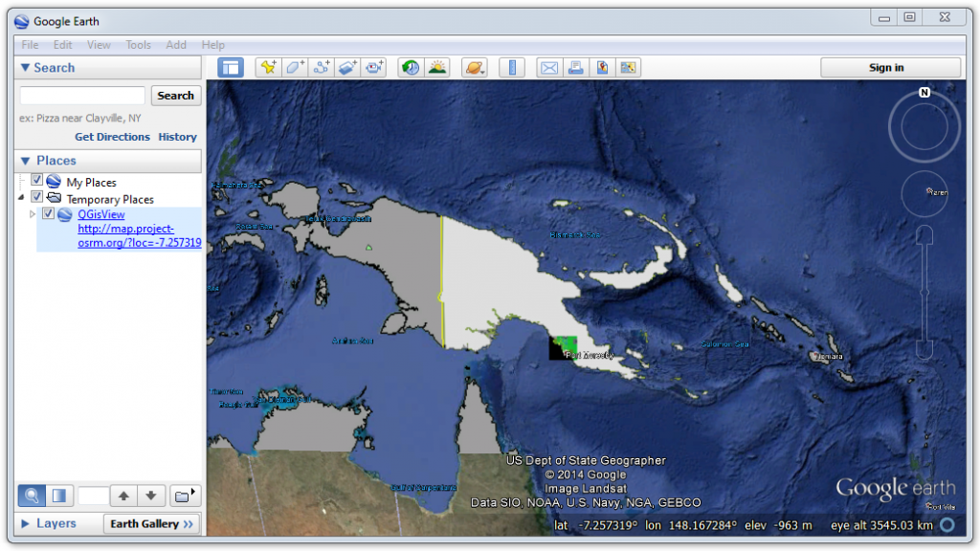Click the 'eye alt 3545.03 km' status text
The height and width of the screenshot is (551, 980).
pyautogui.click(x=881, y=525)
